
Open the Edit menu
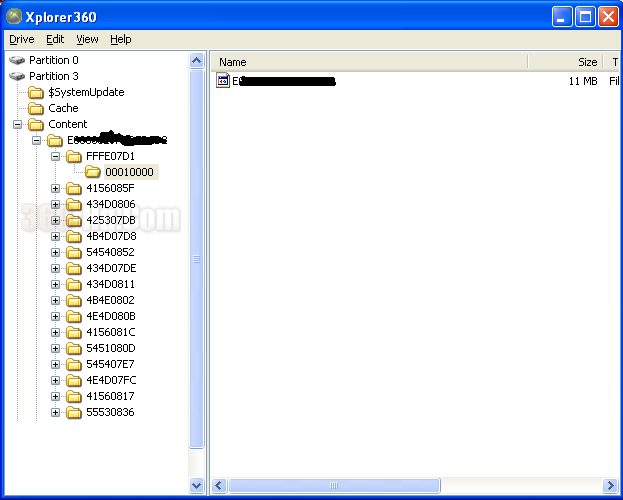(55, 39)
